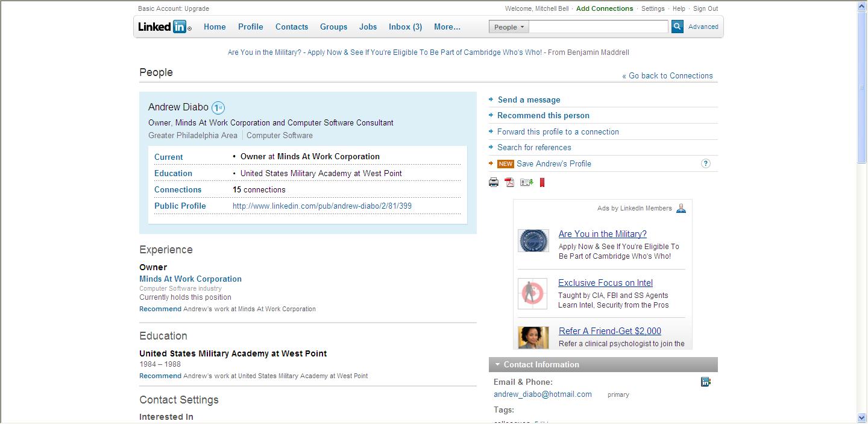Go to the Home tab

click(x=215, y=27)
